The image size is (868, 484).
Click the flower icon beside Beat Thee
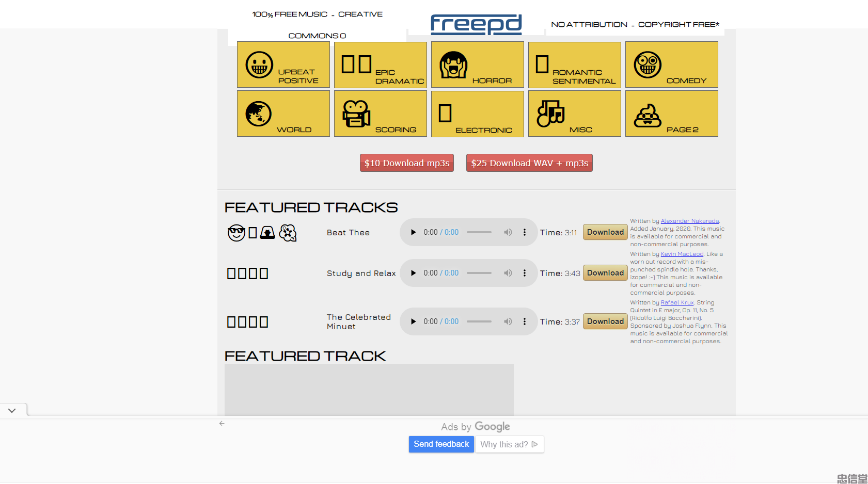pyautogui.click(x=288, y=233)
